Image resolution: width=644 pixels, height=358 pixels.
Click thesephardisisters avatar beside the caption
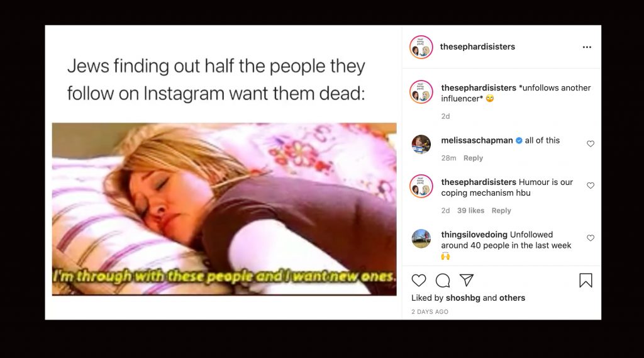click(421, 92)
